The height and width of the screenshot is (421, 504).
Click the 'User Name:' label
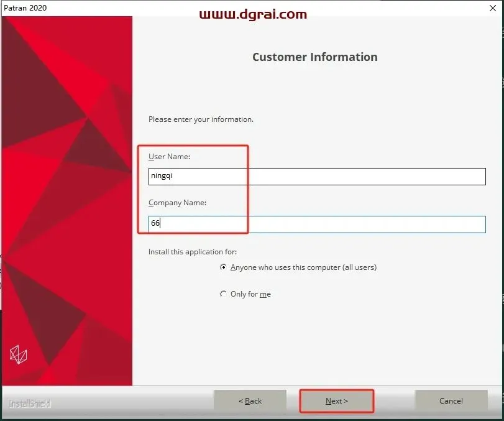pyautogui.click(x=170, y=157)
